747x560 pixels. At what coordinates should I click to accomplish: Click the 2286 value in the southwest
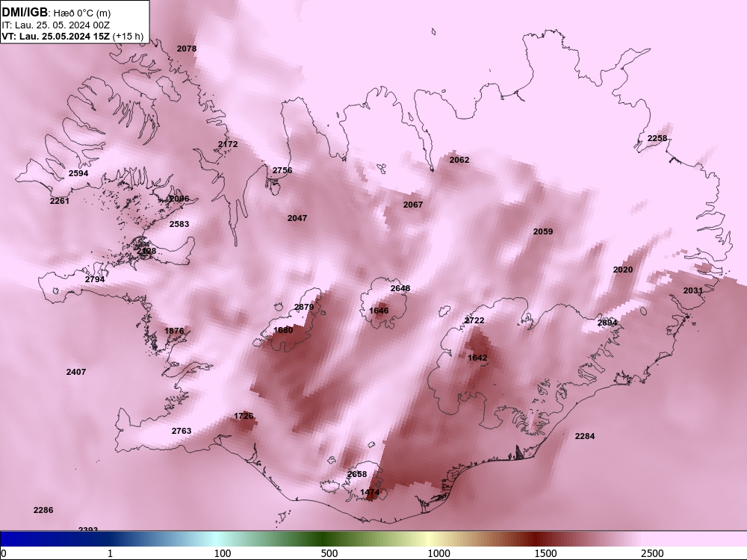(x=43, y=510)
